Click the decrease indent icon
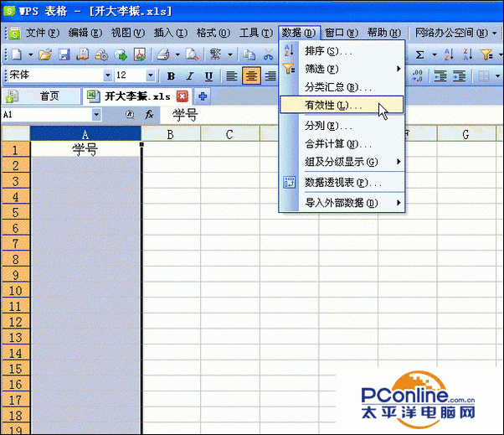Image resolution: width=504 pixels, height=435 pixels. pyautogui.click(x=440, y=76)
